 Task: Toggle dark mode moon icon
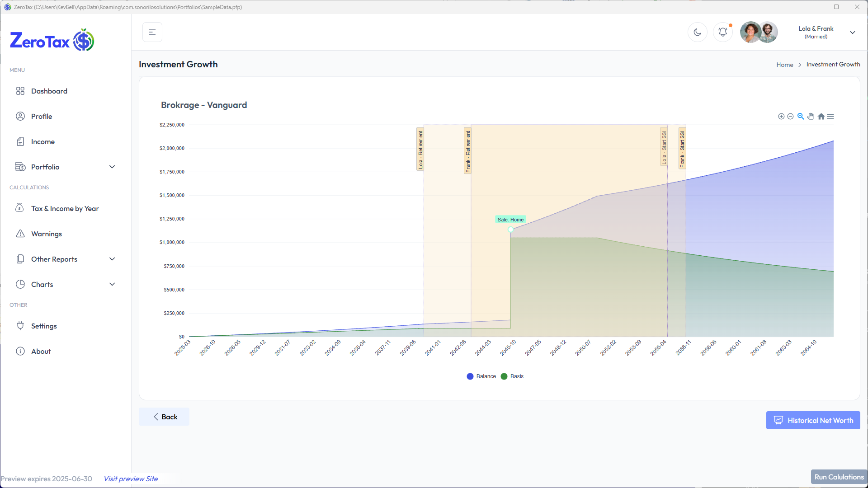[x=697, y=32]
